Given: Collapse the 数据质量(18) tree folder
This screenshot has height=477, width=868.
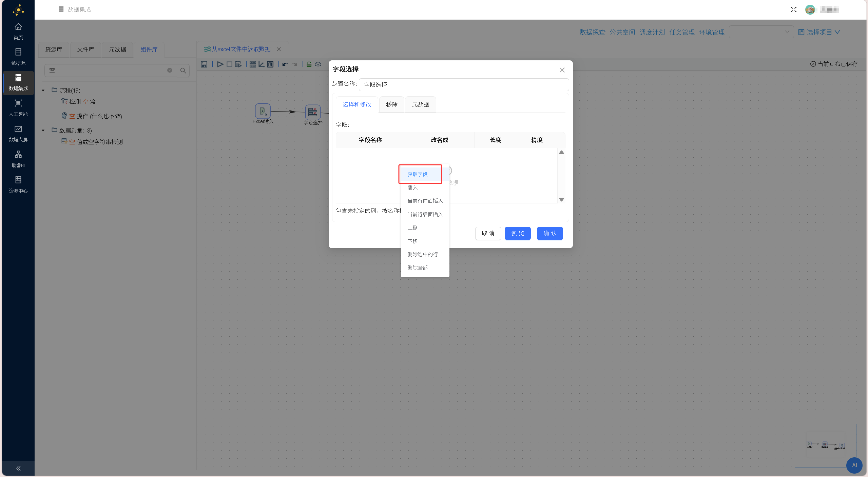Looking at the screenshot, I should [43, 131].
